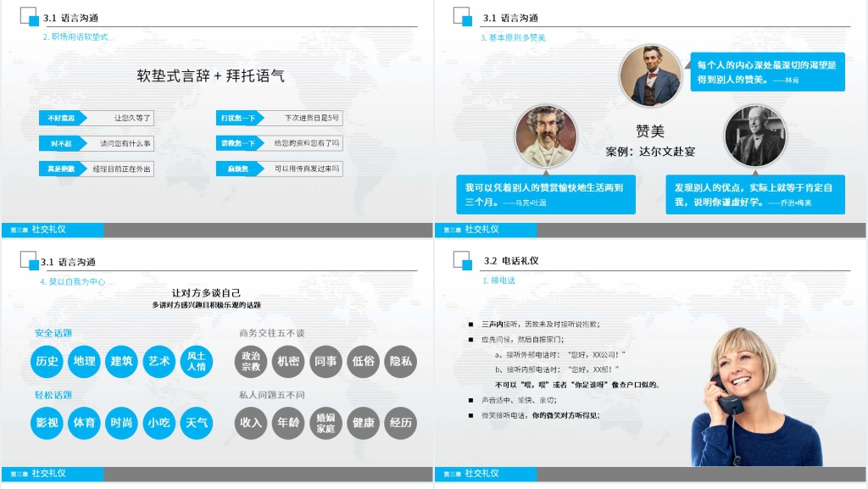The height and width of the screenshot is (489, 868).
Task: Click the 机密 gray circle icon
Action: pos(287,362)
